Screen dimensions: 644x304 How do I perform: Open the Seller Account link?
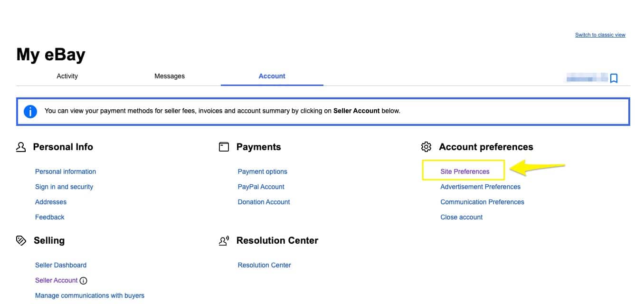pyautogui.click(x=57, y=280)
